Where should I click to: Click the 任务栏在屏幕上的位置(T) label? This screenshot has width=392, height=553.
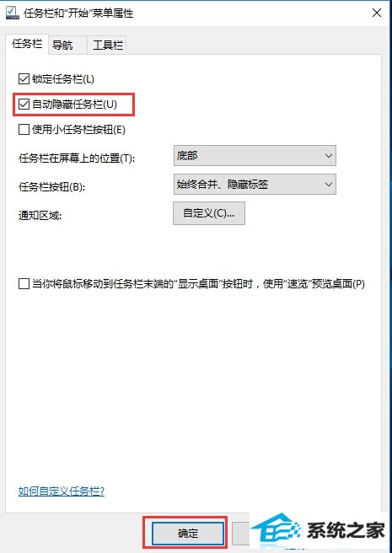point(77,158)
